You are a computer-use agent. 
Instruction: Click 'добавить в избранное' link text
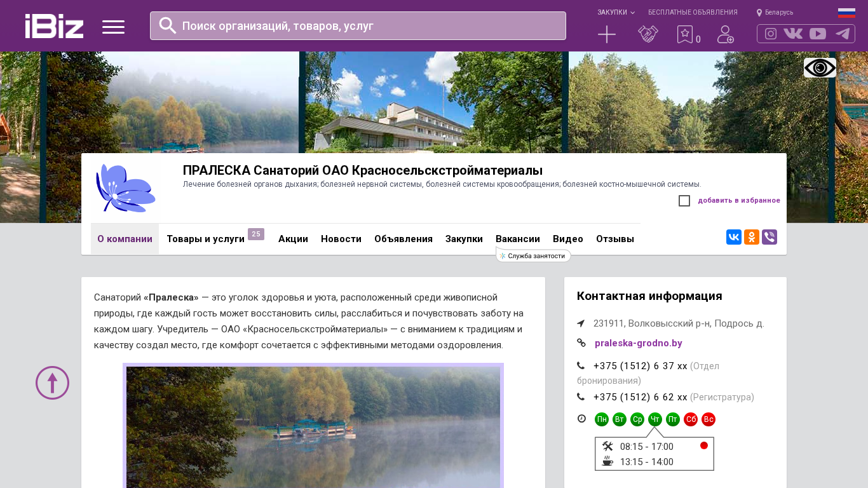tap(739, 201)
